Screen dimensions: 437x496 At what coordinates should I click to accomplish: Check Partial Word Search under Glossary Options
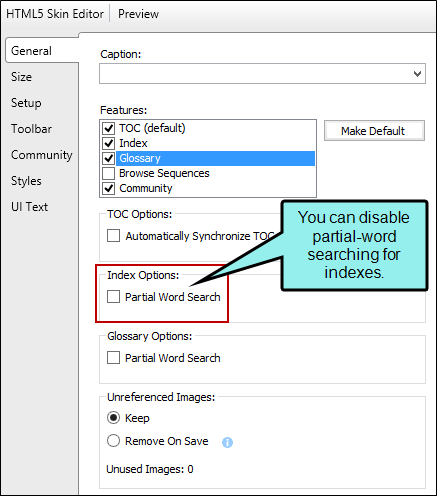113,358
